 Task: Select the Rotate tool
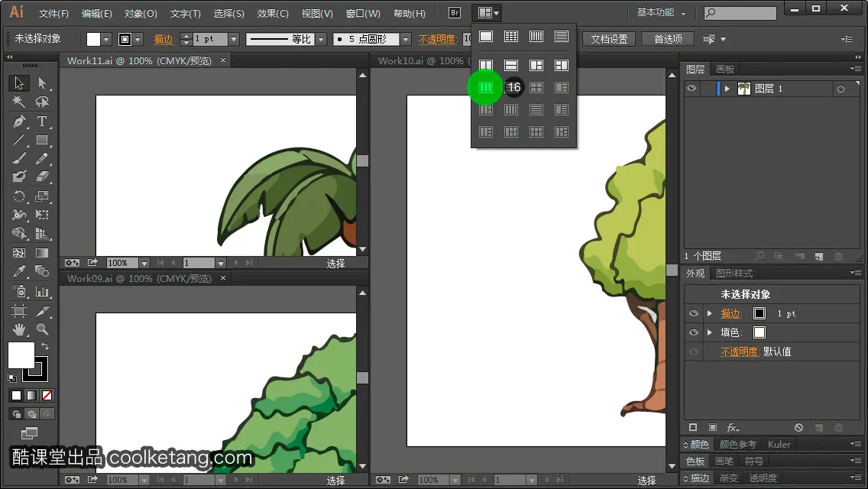19,196
